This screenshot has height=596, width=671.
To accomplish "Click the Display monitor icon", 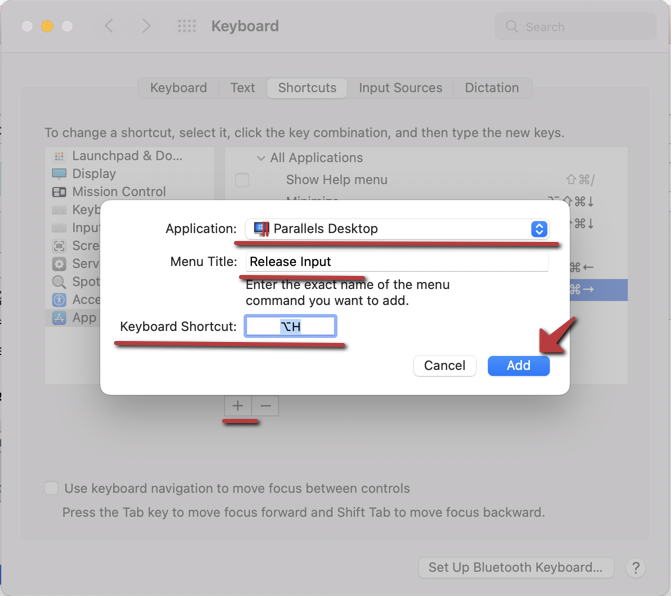I will click(59, 174).
